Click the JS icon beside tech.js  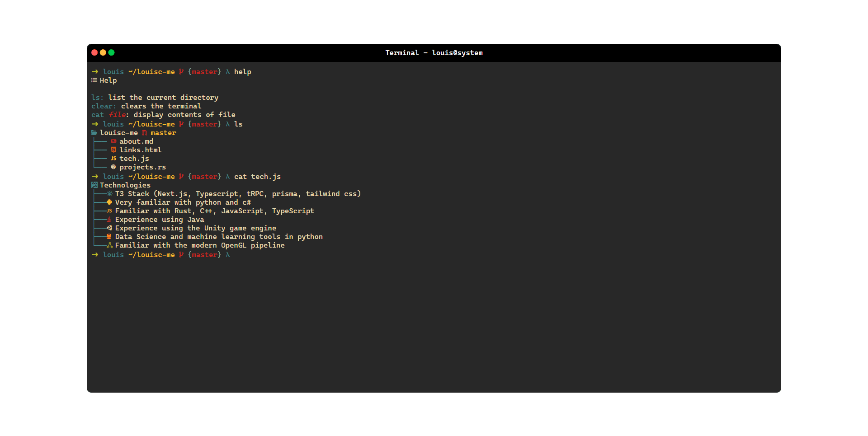click(113, 159)
